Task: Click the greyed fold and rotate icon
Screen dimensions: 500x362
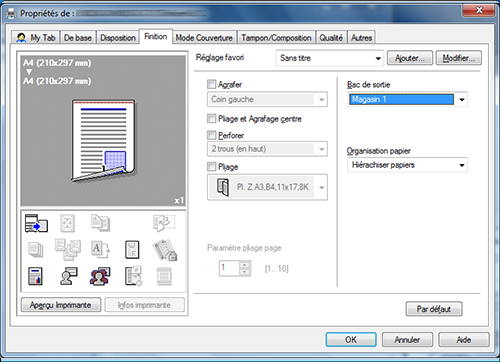Action: [164, 223]
